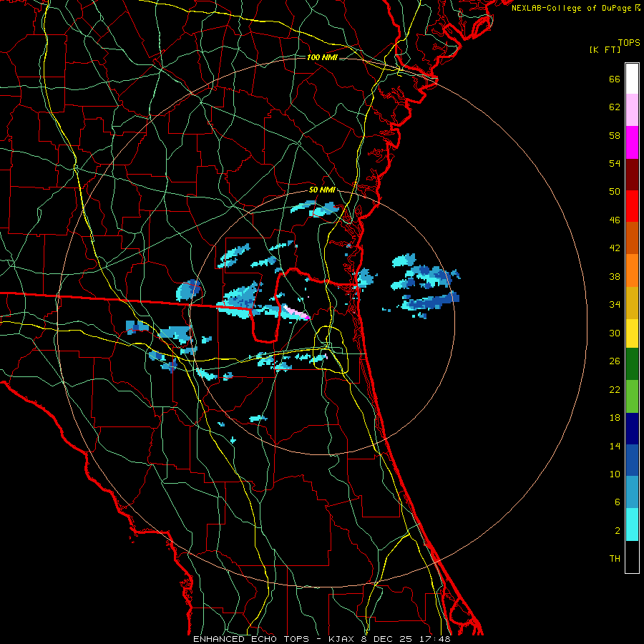Screen dimensions: 644x644
Task: Select the 66 value on the legend
Action: tap(615, 79)
